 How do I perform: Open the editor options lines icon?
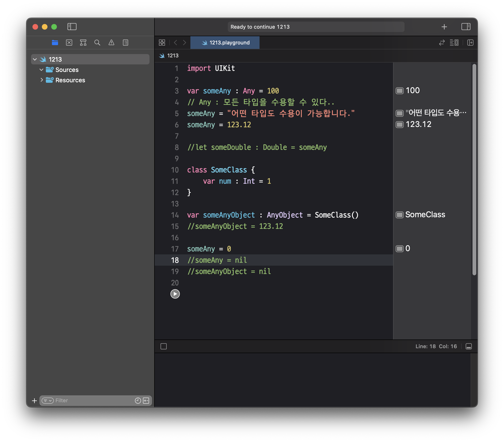(x=454, y=43)
